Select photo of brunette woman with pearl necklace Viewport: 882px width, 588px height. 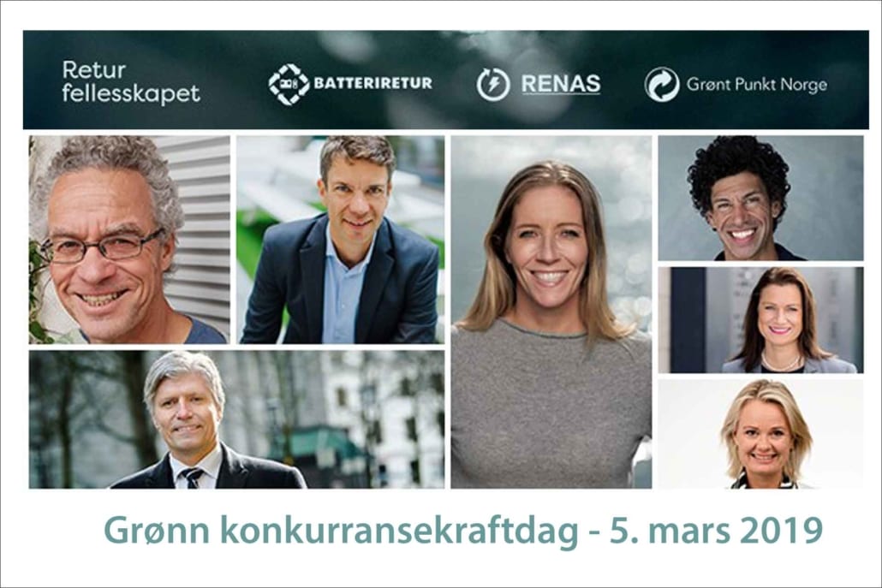click(x=760, y=320)
